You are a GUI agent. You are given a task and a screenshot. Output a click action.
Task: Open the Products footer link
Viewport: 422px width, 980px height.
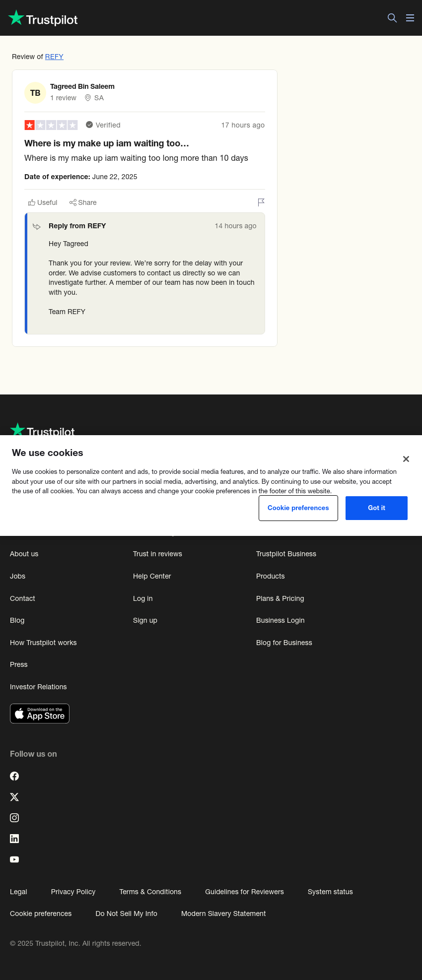(270, 576)
